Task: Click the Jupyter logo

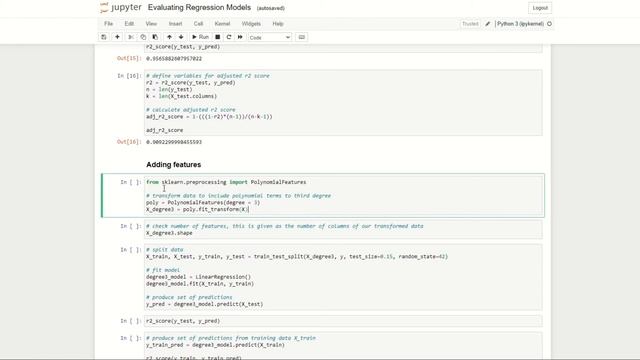Action: (121, 8)
